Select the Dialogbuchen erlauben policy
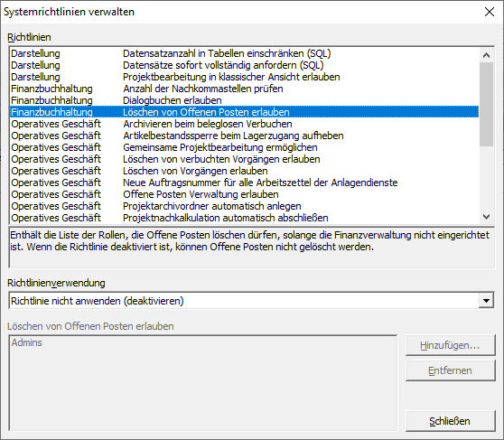 click(244, 100)
